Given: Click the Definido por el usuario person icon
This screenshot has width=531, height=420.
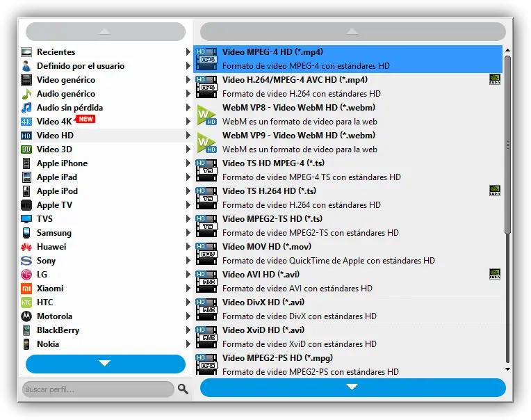Looking at the screenshot, I should (26, 66).
